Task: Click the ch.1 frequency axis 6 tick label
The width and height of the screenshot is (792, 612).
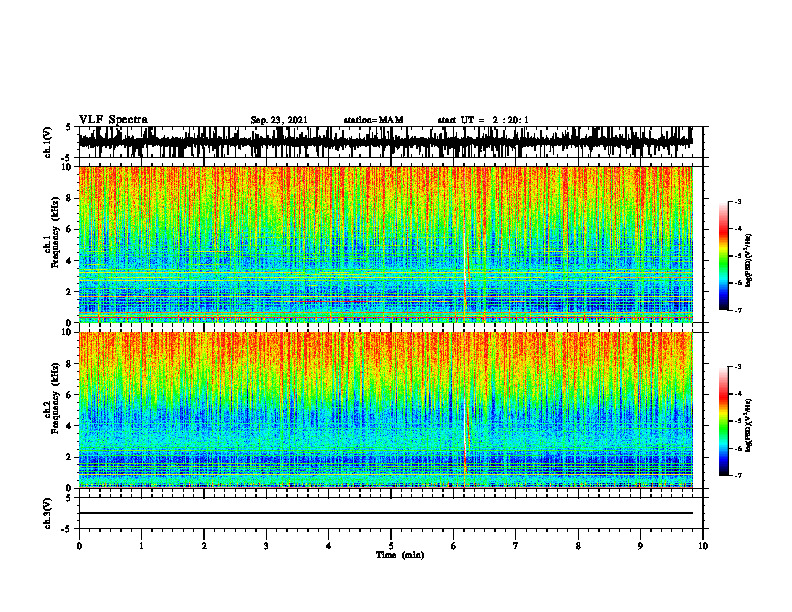Action: coord(70,229)
